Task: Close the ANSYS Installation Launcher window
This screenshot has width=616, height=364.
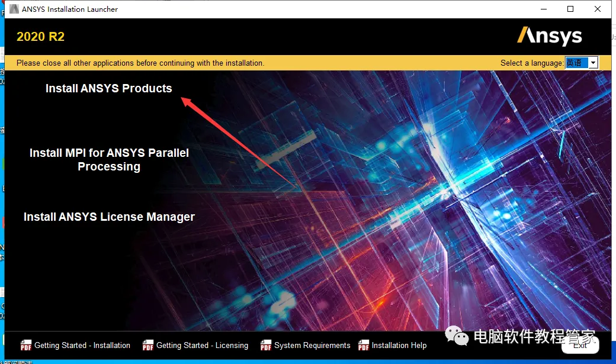Action: point(598,9)
